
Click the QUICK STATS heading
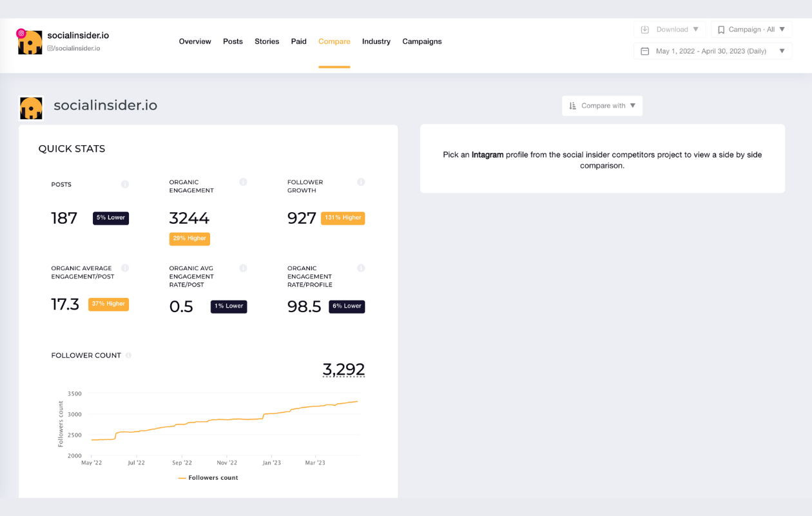72,149
